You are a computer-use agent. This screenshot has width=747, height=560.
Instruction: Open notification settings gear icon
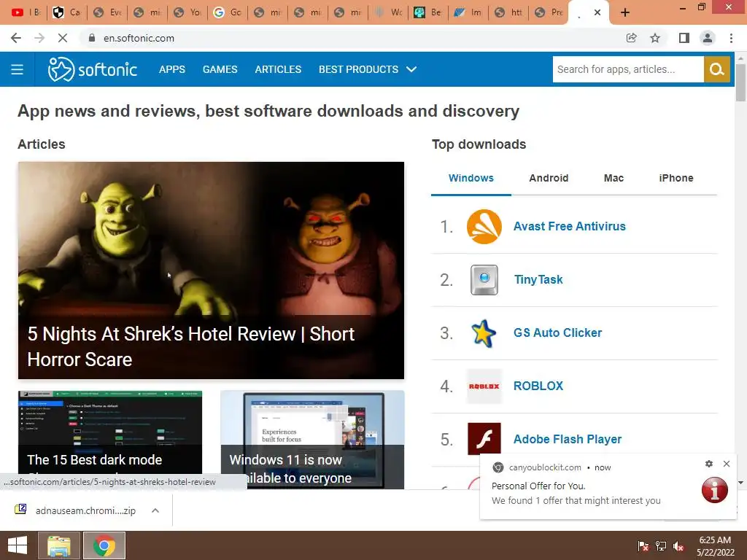pyautogui.click(x=709, y=464)
